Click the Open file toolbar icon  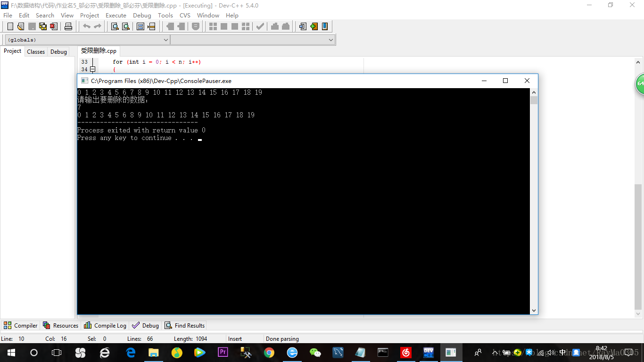pyautogui.click(x=21, y=26)
